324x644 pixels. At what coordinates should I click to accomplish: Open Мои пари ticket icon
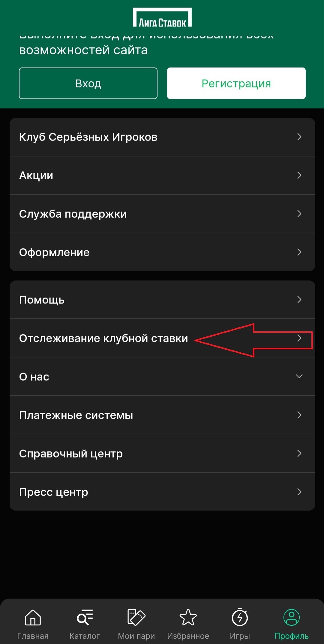[x=136, y=618]
